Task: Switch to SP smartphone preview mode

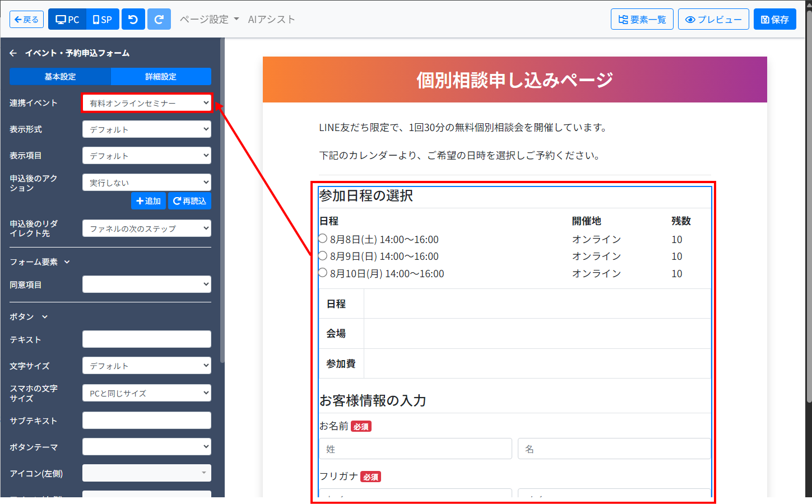Action: coord(102,20)
